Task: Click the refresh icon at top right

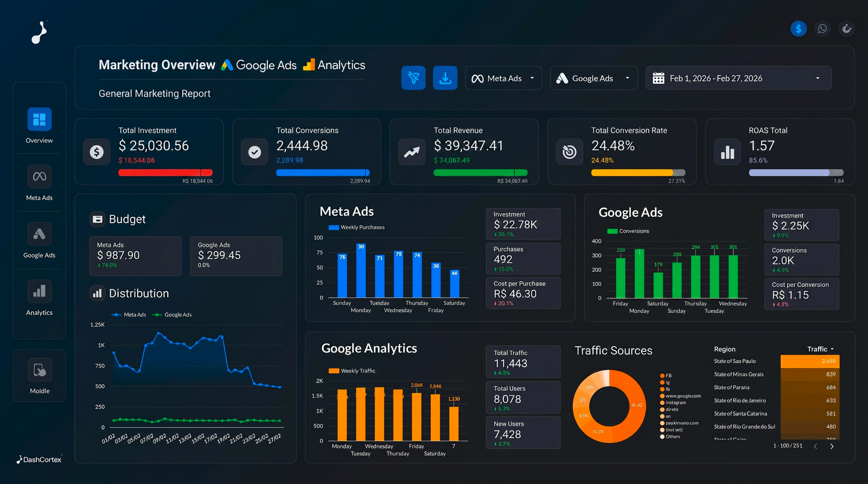Action: tap(846, 29)
